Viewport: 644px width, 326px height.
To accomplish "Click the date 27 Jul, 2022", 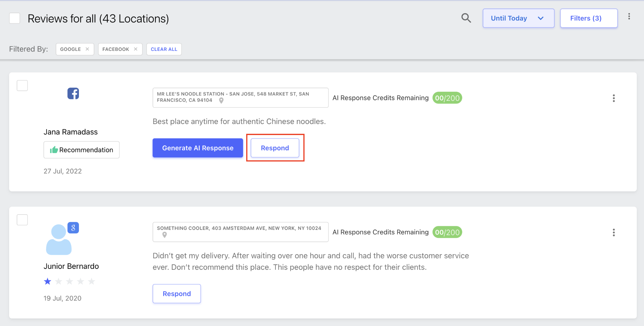I will [63, 171].
